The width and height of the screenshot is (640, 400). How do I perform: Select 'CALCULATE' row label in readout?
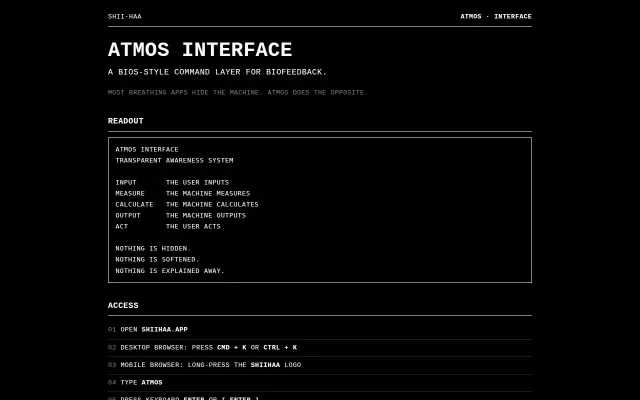134,205
